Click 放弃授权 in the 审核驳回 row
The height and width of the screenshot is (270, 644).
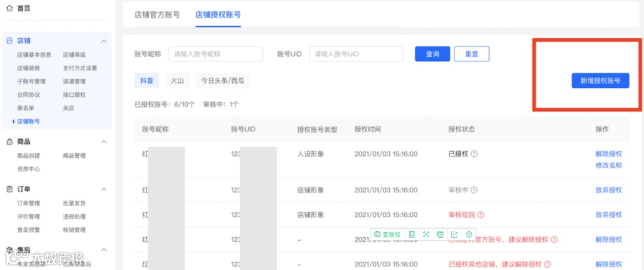coord(609,215)
